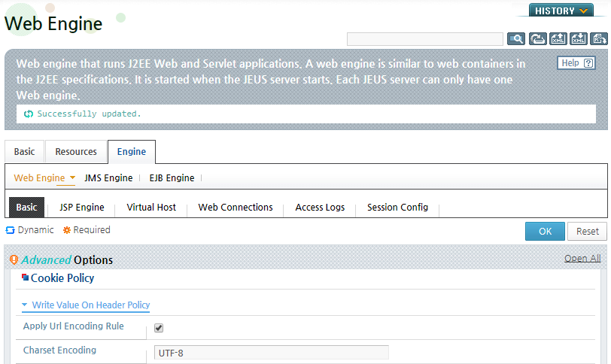The width and height of the screenshot is (611, 364).
Task: Open the Access Logs sub-tab
Action: (x=320, y=207)
